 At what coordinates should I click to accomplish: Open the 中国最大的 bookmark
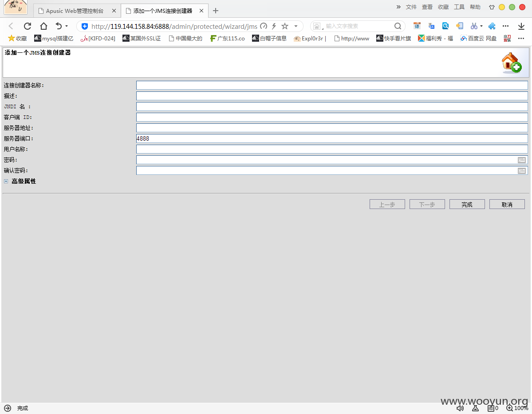[x=185, y=38]
